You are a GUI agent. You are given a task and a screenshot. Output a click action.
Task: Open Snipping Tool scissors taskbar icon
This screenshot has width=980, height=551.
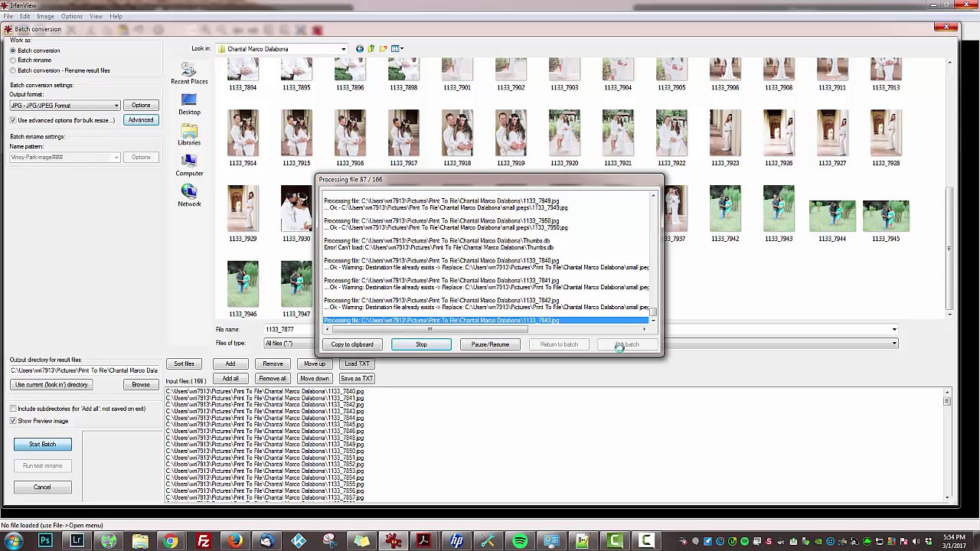[330, 542]
